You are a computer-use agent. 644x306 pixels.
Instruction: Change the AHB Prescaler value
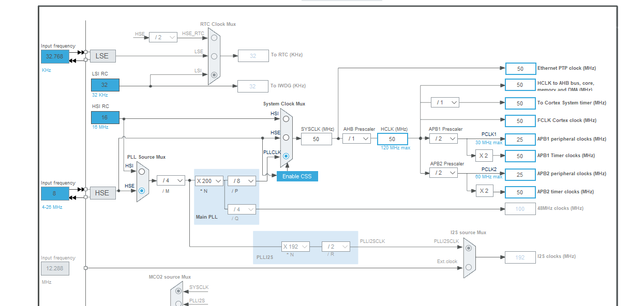[x=355, y=139]
